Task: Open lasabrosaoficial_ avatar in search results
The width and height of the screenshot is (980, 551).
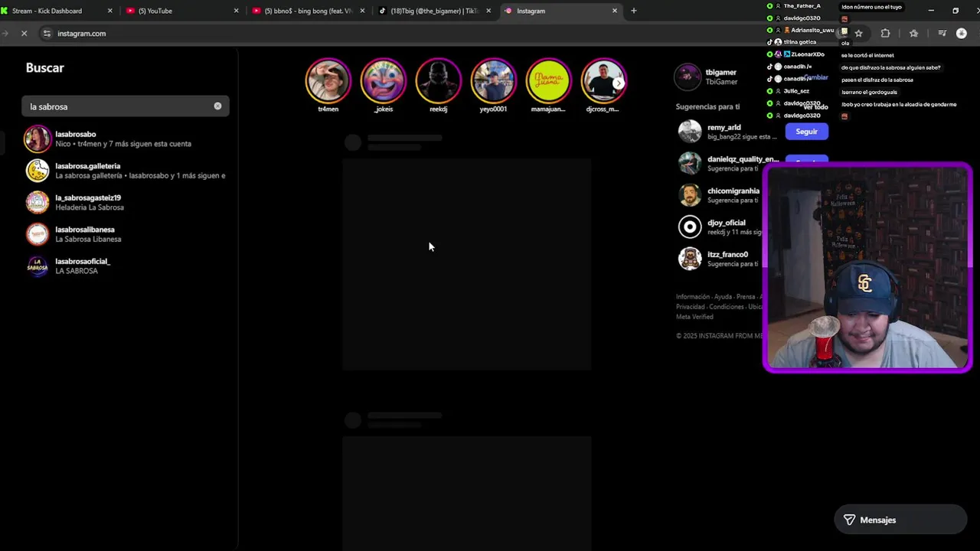Action: tap(38, 266)
